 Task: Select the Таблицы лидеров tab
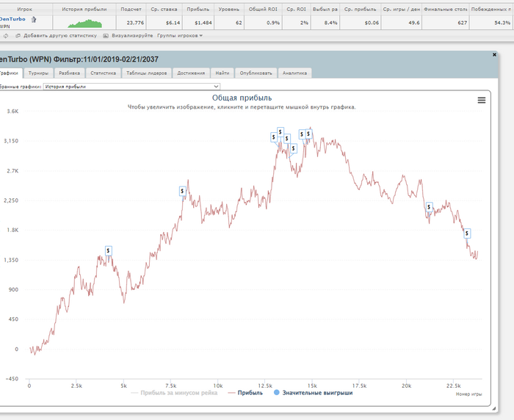click(x=147, y=73)
